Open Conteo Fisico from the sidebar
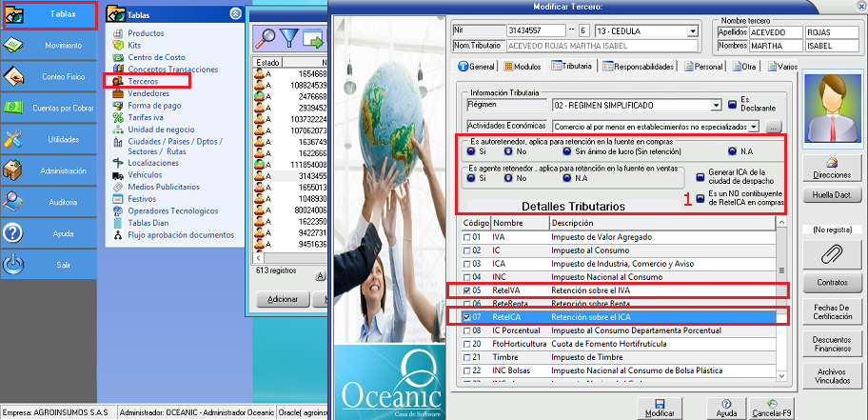Screen dimensions: 868x420 click(x=49, y=76)
